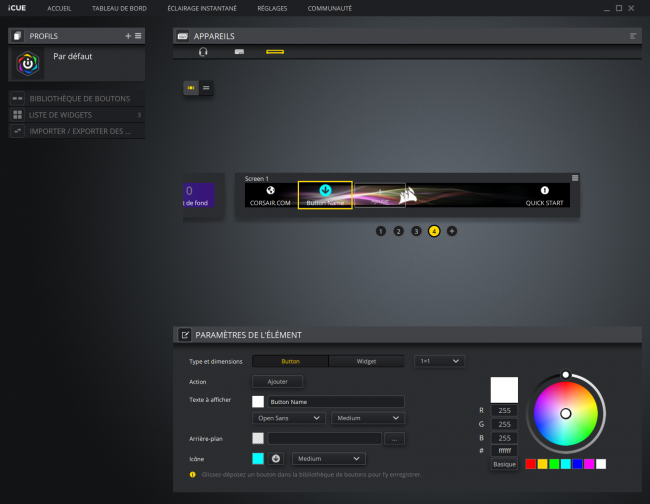Switch to screen page 2
This screenshot has height=504, width=650.
pyautogui.click(x=398, y=230)
